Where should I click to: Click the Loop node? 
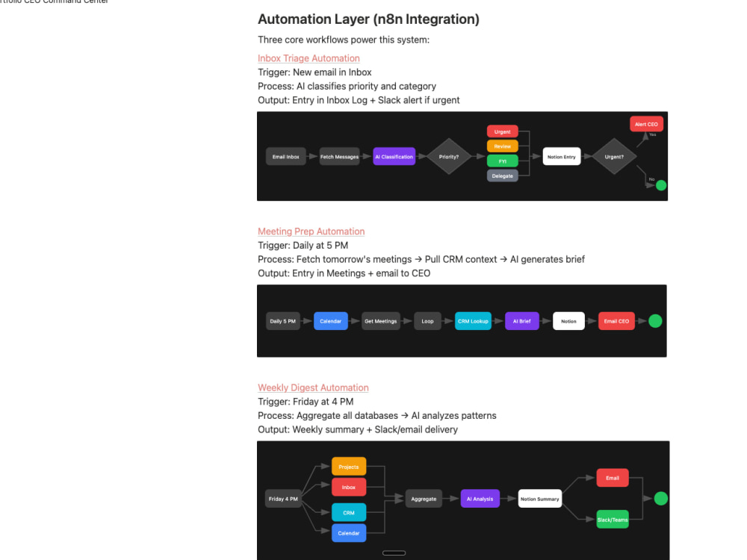[x=427, y=321]
